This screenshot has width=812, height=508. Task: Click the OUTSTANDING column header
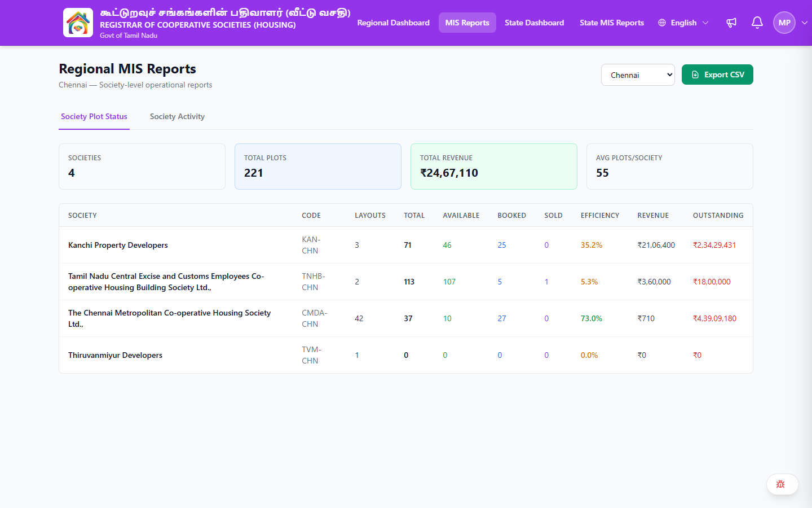coord(718,216)
